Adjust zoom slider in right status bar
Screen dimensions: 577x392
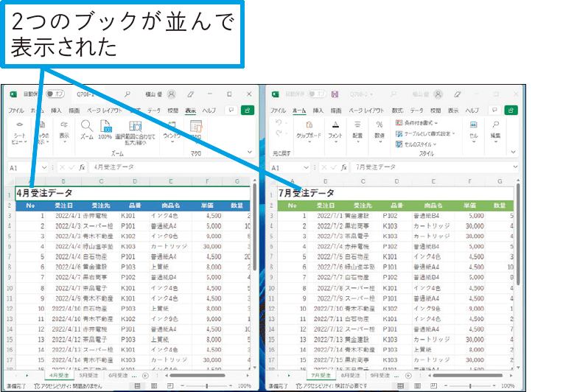[x=470, y=386]
